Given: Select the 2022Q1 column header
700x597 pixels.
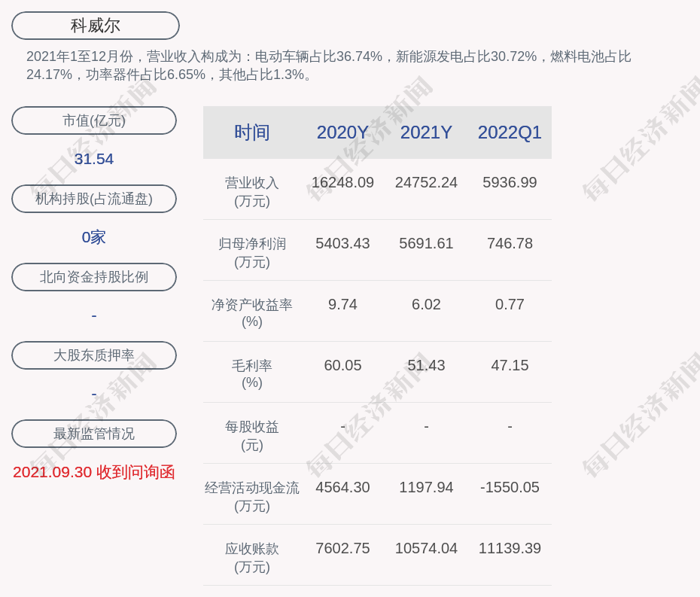Looking at the screenshot, I should pos(510,132).
